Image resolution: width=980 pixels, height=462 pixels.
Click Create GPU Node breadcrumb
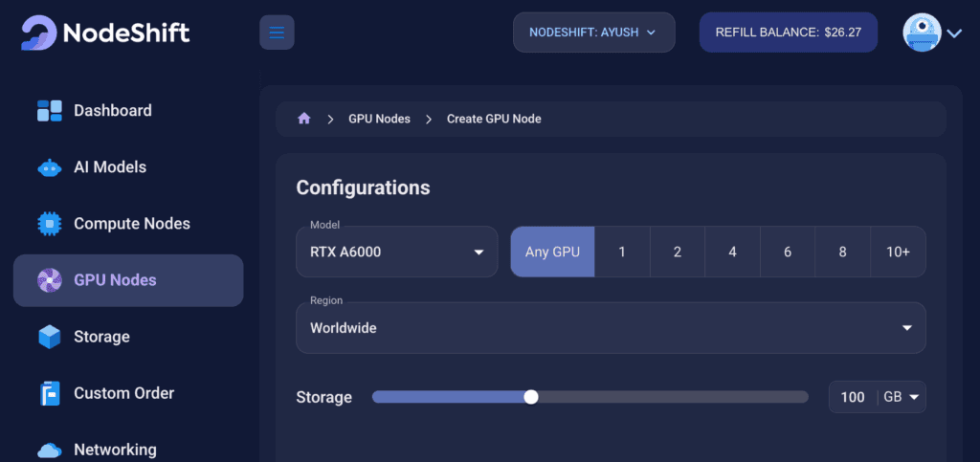pos(494,119)
